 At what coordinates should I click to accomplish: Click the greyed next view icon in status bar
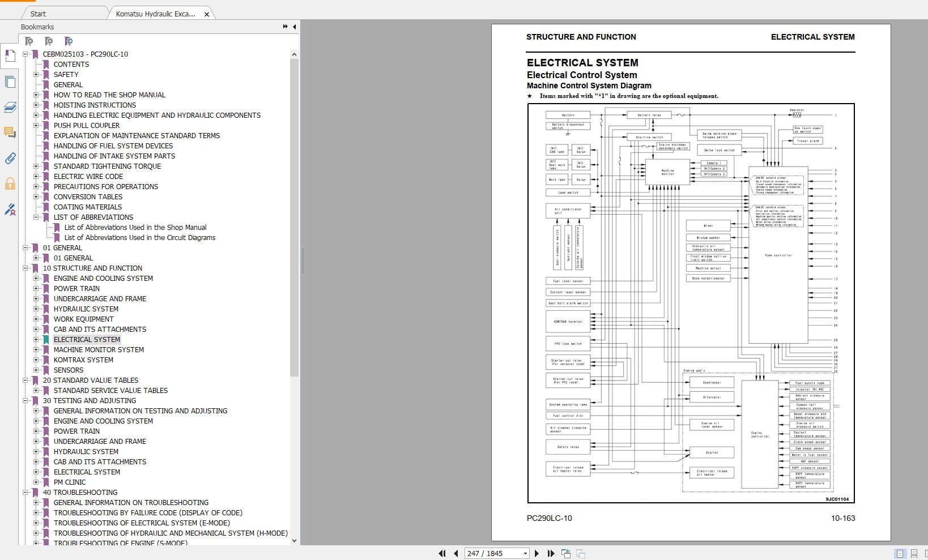pos(581,553)
